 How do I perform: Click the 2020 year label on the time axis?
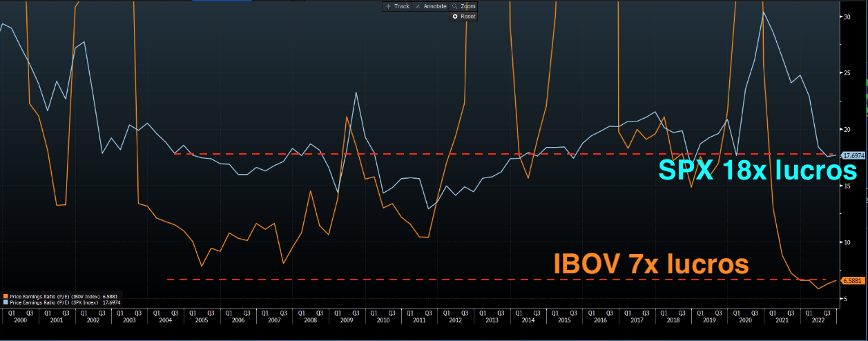[x=746, y=320]
